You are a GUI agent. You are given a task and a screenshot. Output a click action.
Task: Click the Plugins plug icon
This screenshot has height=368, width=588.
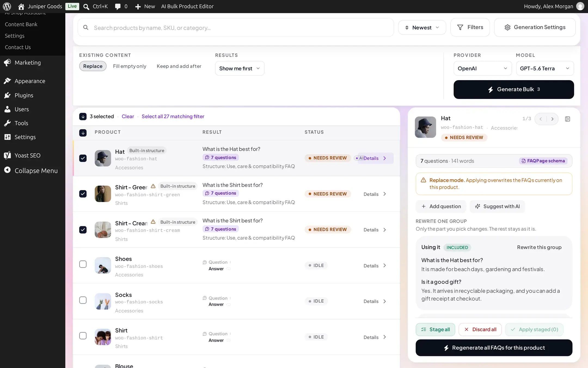pyautogui.click(x=7, y=95)
